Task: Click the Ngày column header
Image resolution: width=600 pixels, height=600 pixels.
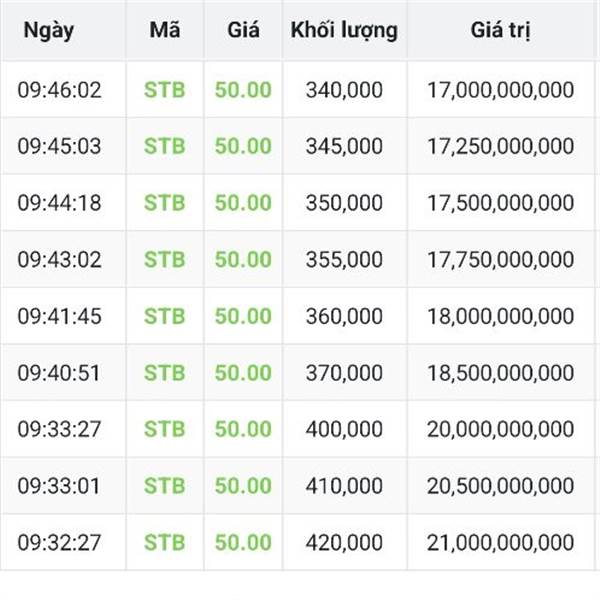Action: (46, 30)
